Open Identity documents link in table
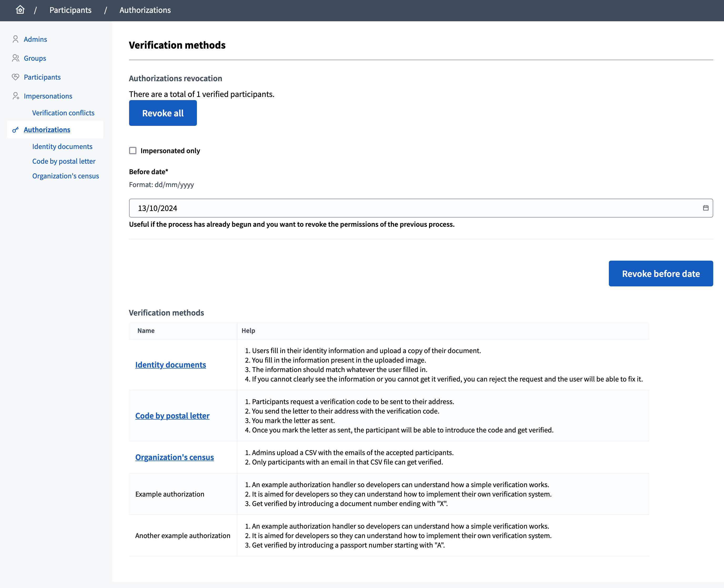Image resolution: width=724 pixels, height=588 pixels. tap(171, 365)
